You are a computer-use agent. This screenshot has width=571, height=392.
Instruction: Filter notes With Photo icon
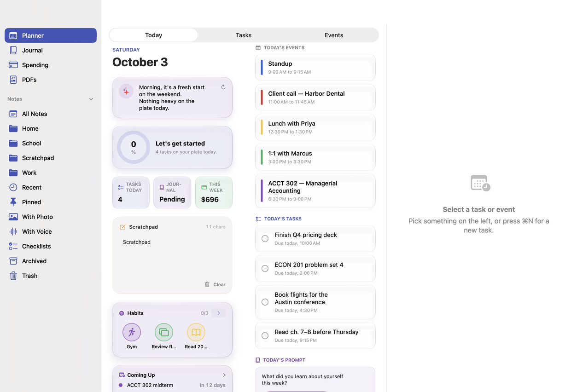[13, 217]
